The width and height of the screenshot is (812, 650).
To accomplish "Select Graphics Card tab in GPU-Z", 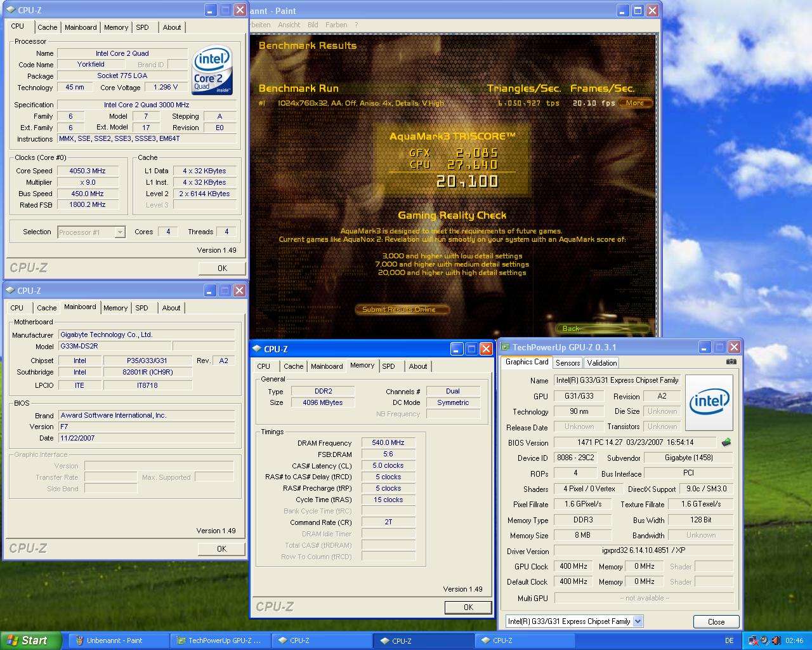I will pos(527,362).
